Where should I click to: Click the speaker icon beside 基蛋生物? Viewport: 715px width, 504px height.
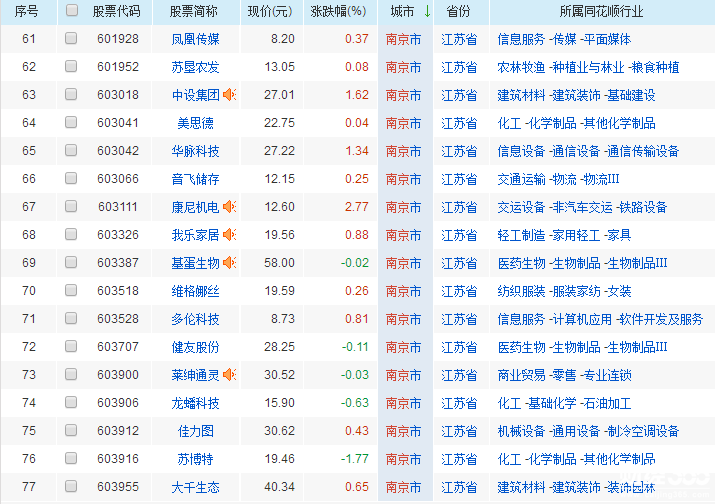(230, 263)
